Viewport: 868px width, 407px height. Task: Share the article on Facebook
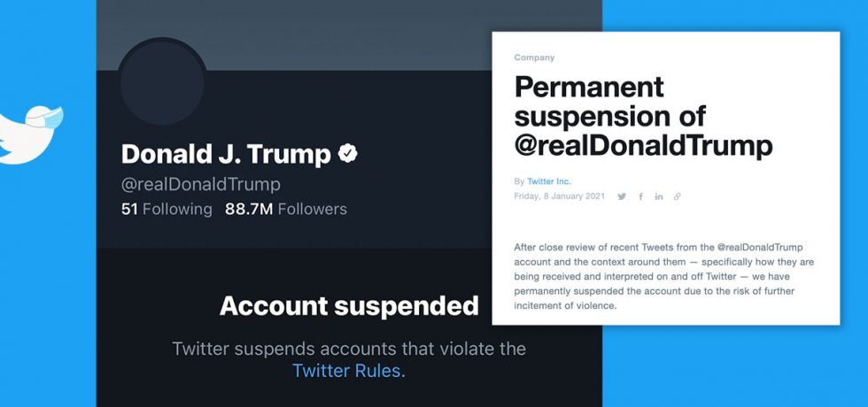tap(640, 196)
